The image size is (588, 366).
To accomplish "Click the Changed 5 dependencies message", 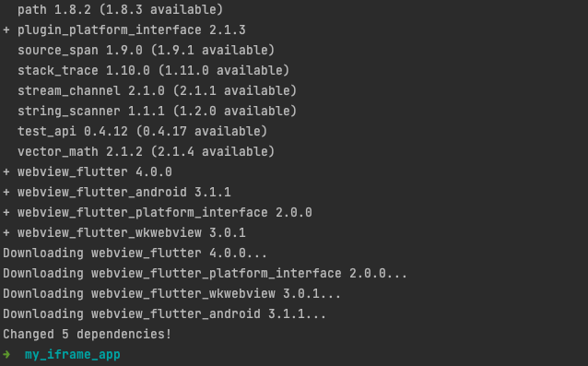I will click(x=87, y=334).
